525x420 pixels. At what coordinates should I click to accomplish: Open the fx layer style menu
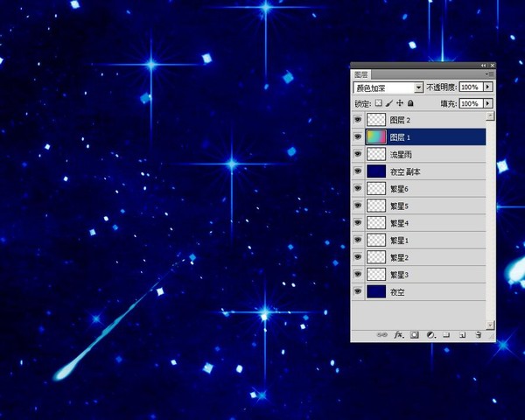399,334
